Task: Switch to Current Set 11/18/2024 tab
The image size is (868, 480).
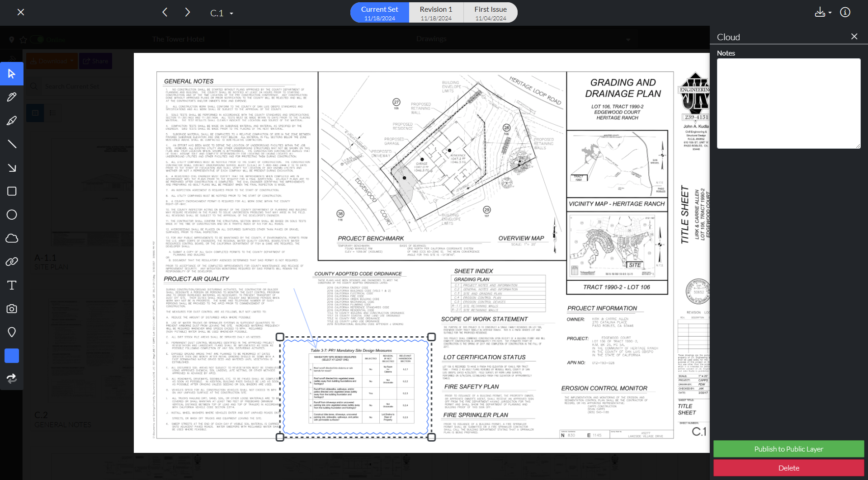Action: tap(380, 13)
